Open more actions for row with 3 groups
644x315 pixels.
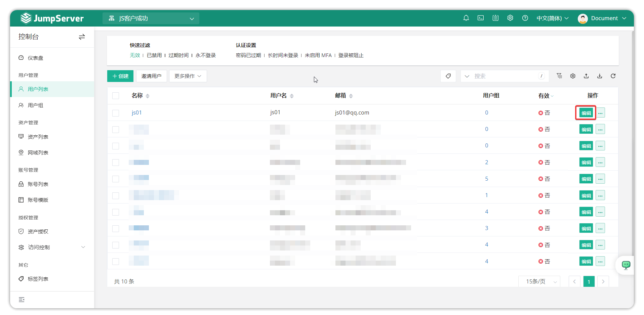[600, 228]
